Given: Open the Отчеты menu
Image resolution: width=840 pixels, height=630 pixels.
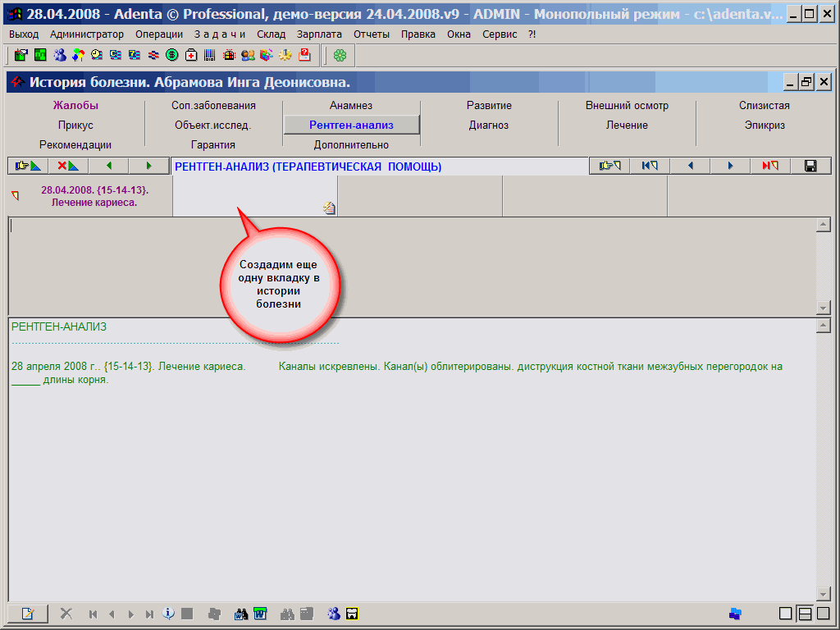Looking at the screenshot, I should (x=372, y=34).
